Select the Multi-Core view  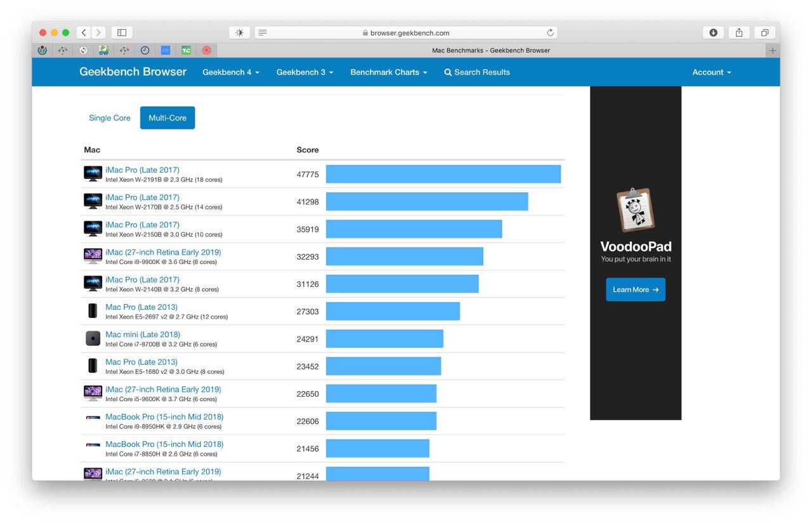[x=167, y=117]
